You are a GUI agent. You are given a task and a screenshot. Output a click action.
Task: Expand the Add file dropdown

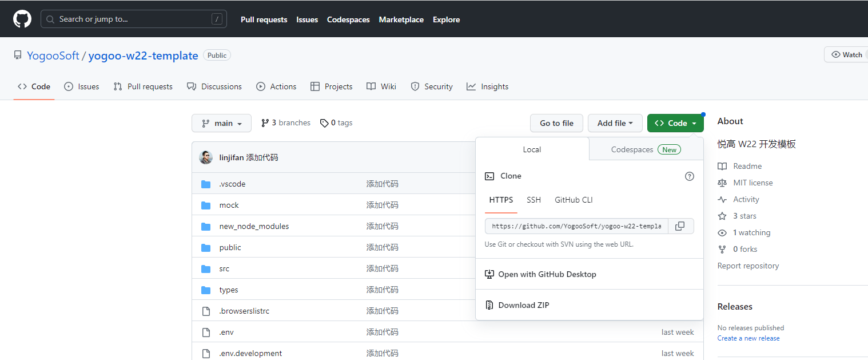[615, 122]
